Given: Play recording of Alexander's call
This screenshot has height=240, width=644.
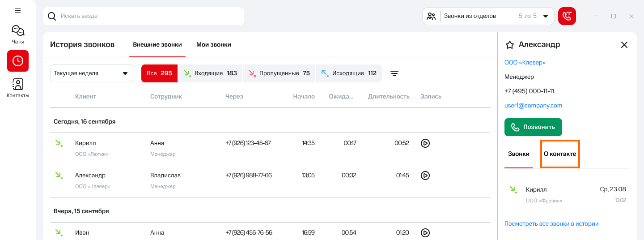Looking at the screenshot, I should tap(425, 176).
